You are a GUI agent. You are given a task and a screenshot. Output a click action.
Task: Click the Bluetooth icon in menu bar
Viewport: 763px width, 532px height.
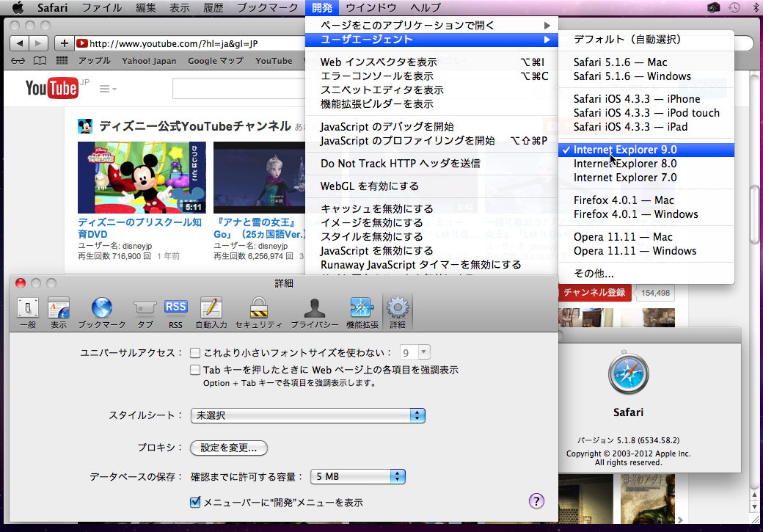[756, 7]
